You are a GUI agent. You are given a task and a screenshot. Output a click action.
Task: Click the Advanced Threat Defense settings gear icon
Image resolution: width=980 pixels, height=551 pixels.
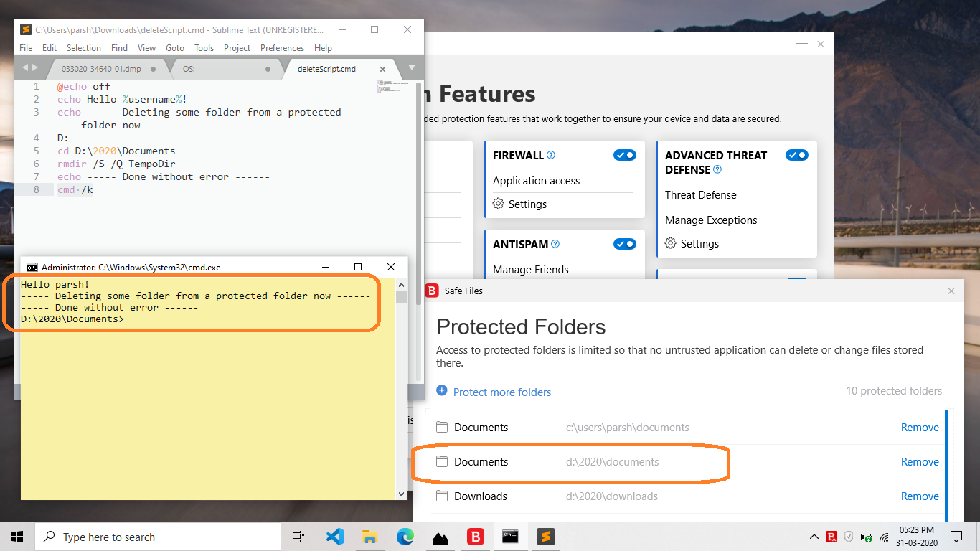coord(671,243)
